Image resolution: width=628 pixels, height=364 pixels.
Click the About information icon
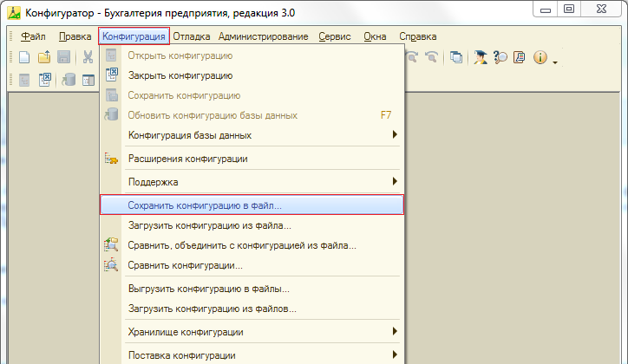click(x=540, y=57)
